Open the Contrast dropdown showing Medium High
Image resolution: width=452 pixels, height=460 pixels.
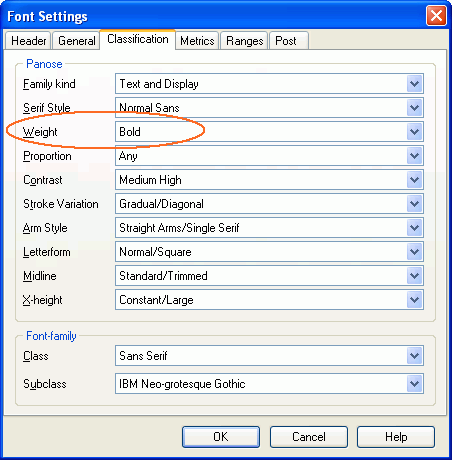pos(269,180)
